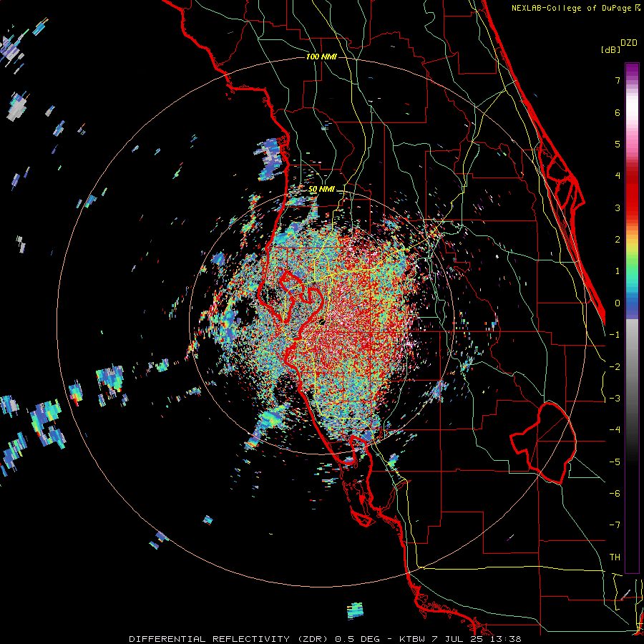Click the red 3 dB region of color bar
Image resolution: width=644 pixels, height=644 pixels.
click(632, 208)
